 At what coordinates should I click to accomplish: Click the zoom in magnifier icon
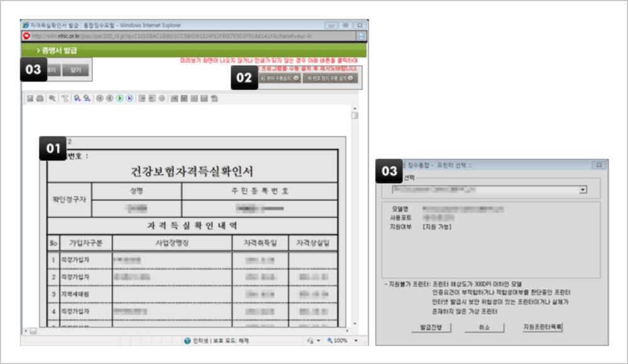[x=77, y=98]
